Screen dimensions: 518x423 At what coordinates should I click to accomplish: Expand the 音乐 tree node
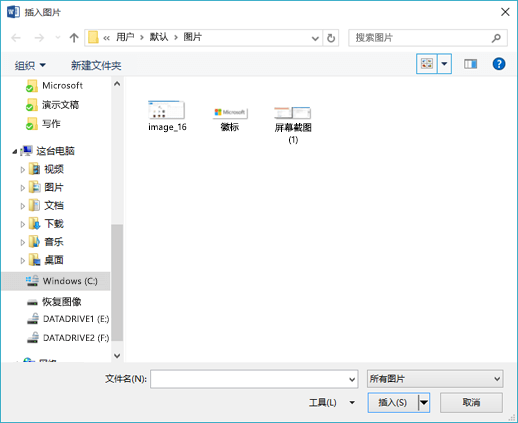(x=22, y=242)
